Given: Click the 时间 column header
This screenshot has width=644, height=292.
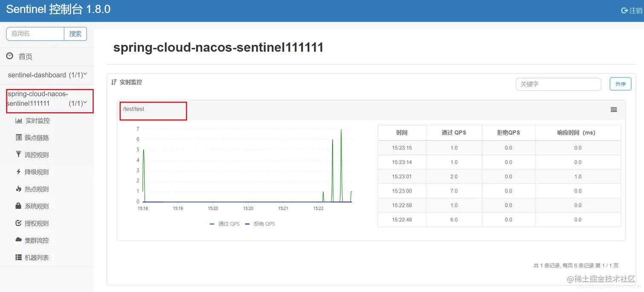Looking at the screenshot, I should [402, 133].
